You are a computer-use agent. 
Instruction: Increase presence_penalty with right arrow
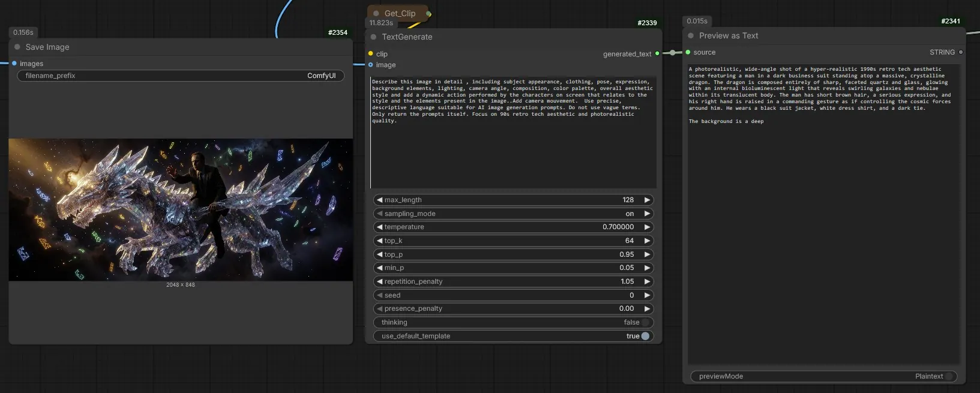point(647,308)
